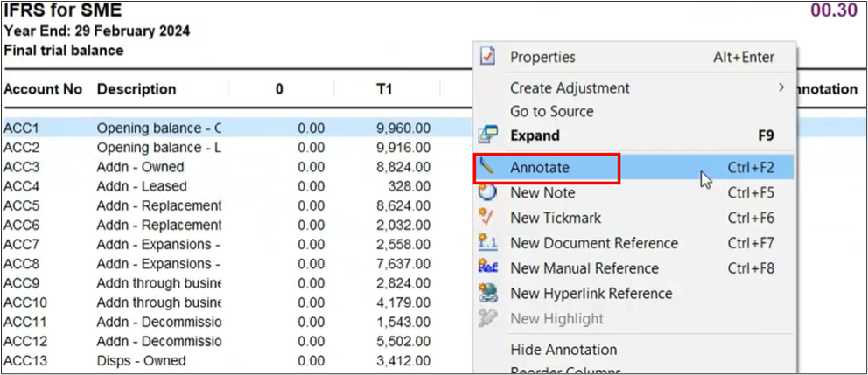Expand the Create Adjustment submenu arrow

tap(780, 88)
